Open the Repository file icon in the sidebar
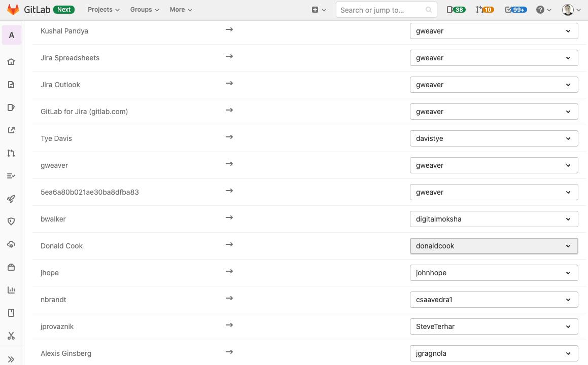The image size is (588, 365). tap(11, 85)
